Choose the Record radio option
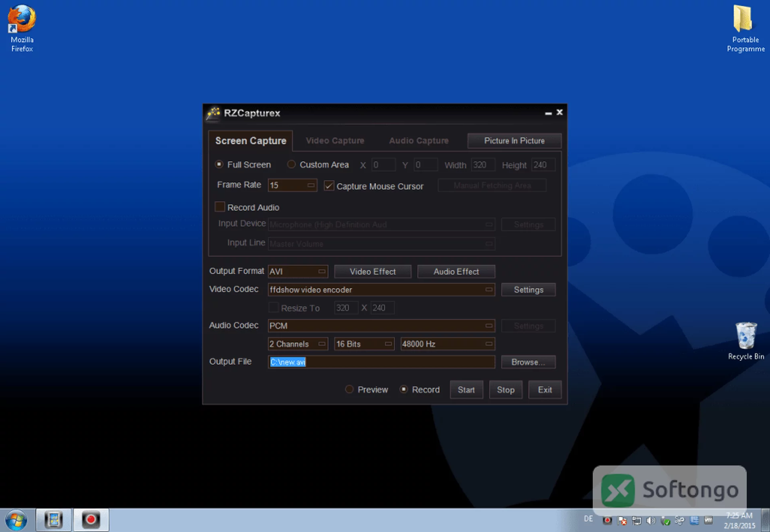Viewport: 770px width, 532px height. (x=404, y=389)
